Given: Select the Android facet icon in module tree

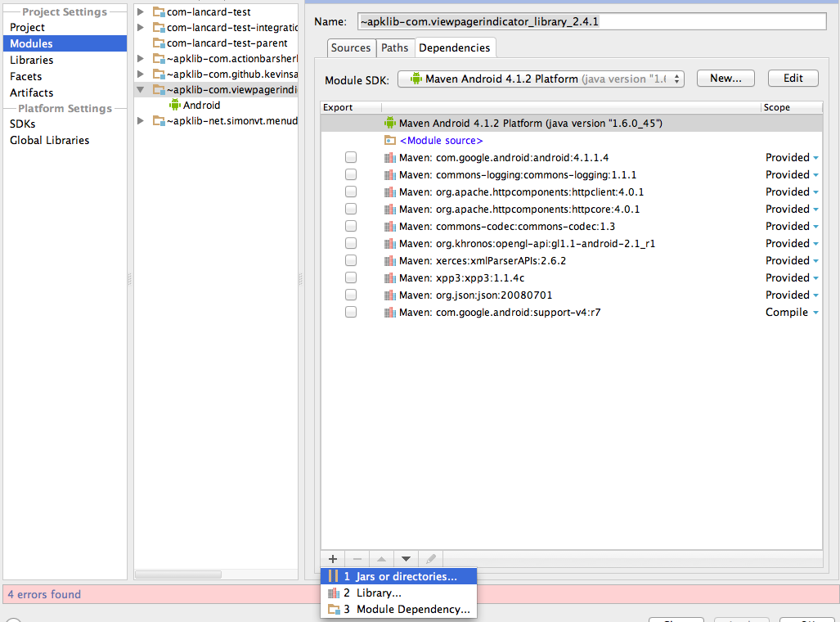Looking at the screenshot, I should pyautogui.click(x=174, y=105).
